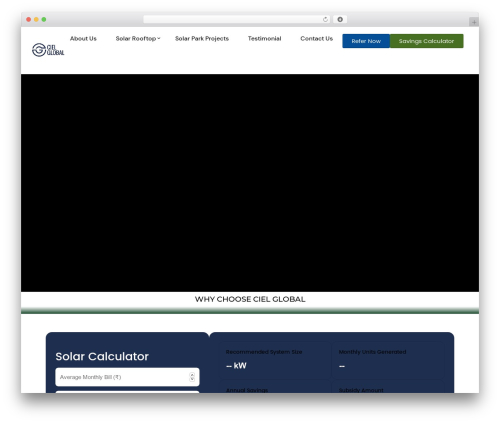This screenshot has height=423, width=500.
Task: Open the Contact Us page
Action: pyautogui.click(x=316, y=39)
